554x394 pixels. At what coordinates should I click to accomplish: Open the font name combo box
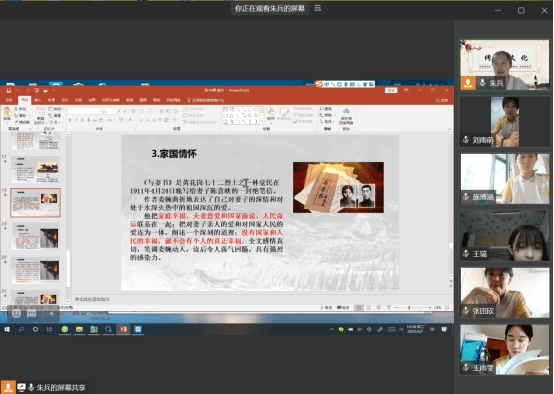[84, 111]
